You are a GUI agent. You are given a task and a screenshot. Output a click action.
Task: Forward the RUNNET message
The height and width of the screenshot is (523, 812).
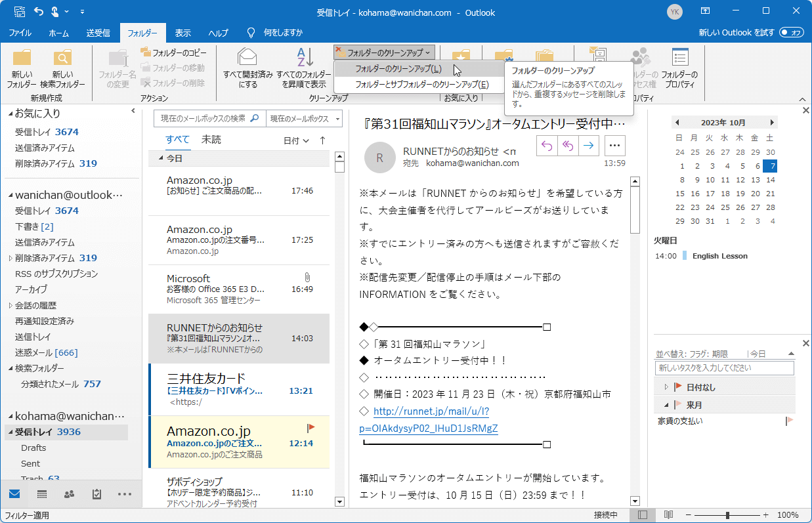coord(588,145)
